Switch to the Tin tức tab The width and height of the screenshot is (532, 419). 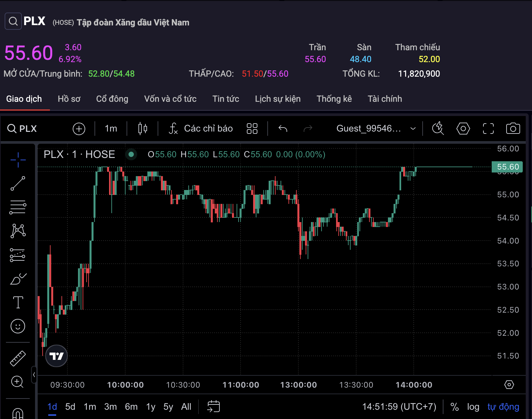pos(226,99)
